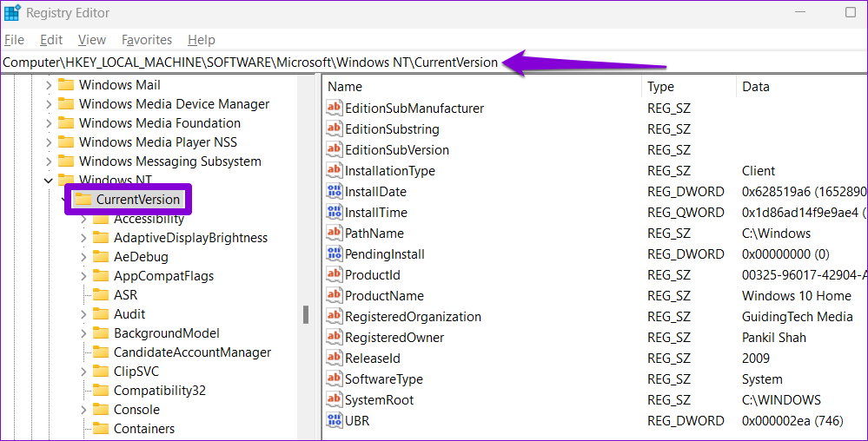Image resolution: width=868 pixels, height=441 pixels.
Task: Click the registry path address bar
Action: 250,63
